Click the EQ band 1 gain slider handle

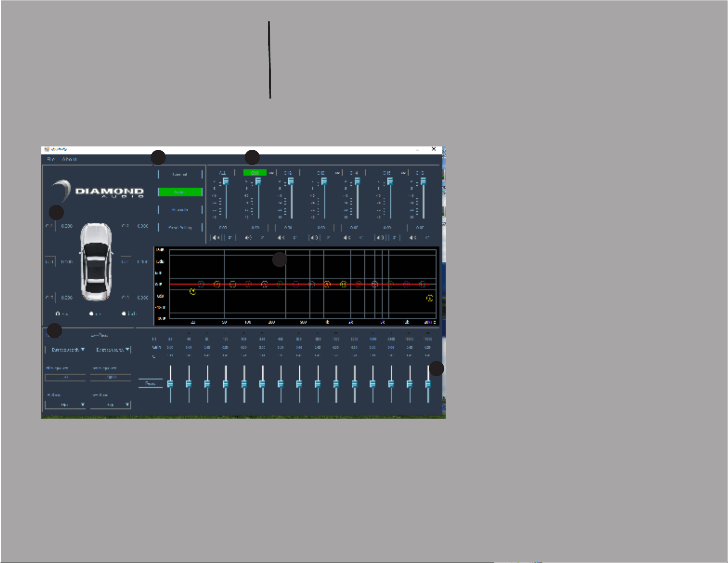point(170,384)
